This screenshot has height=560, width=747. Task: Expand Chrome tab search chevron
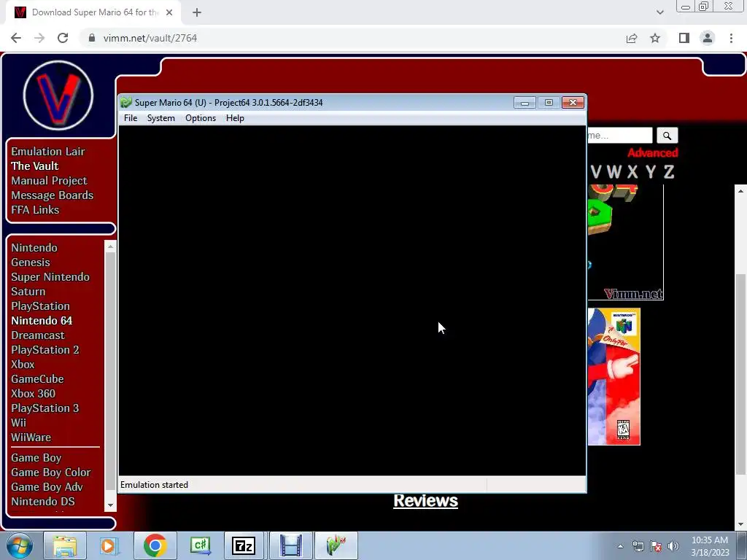point(659,12)
